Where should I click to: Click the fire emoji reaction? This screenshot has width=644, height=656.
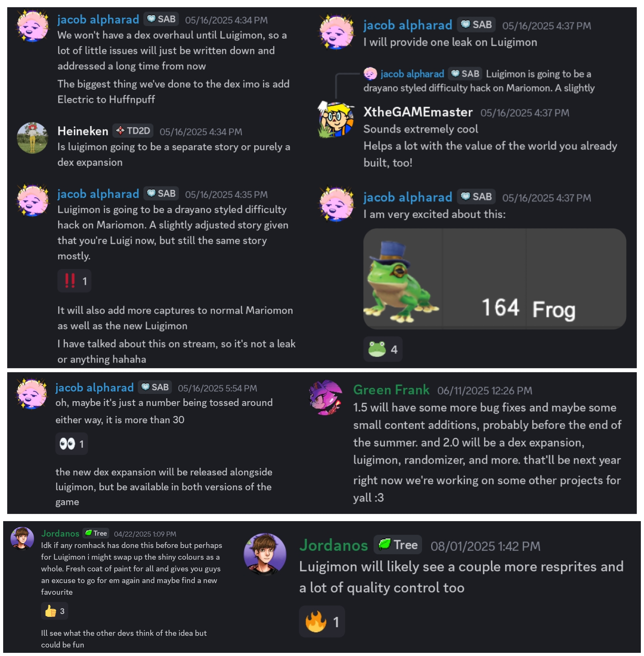(322, 622)
